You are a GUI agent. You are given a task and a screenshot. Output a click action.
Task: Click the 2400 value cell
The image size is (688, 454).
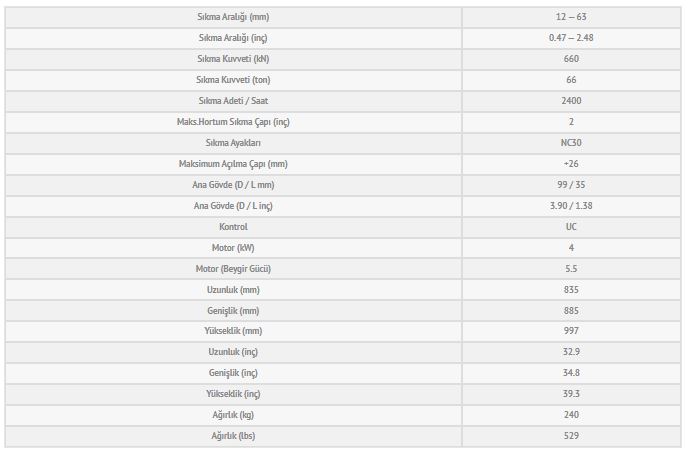tap(571, 101)
